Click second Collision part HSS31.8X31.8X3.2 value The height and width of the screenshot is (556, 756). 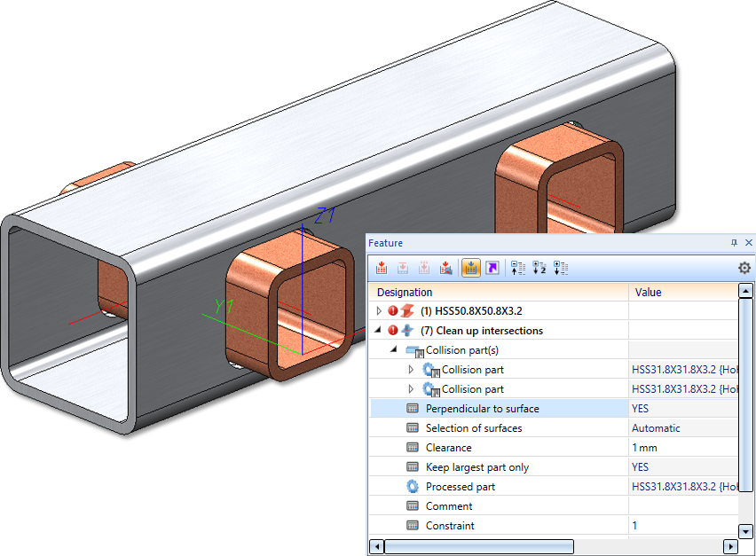click(683, 388)
